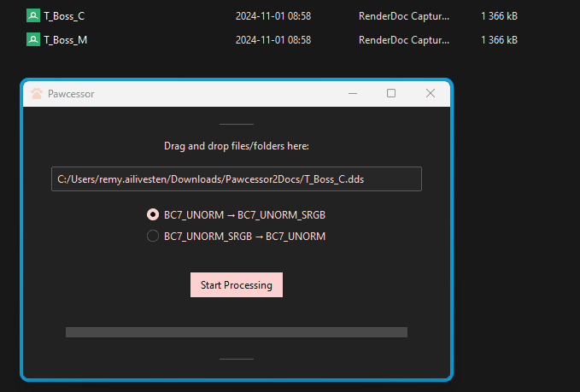The height and width of the screenshot is (392, 580).
Task: Click the T_Boss_C RenderDoc Capture type
Action: coord(404,15)
